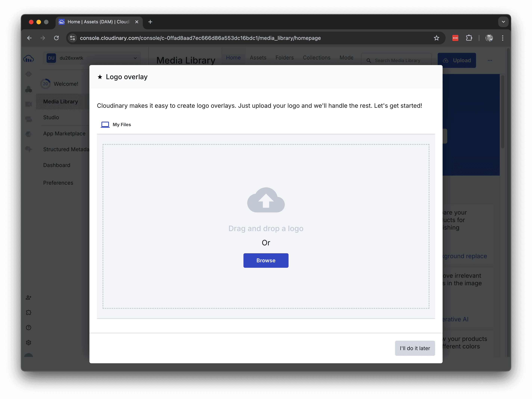
Task: Open the Help question mark icon
Action: tap(29, 328)
